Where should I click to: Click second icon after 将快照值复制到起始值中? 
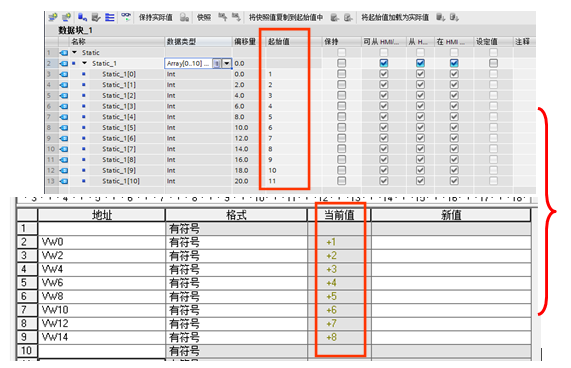[348, 17]
